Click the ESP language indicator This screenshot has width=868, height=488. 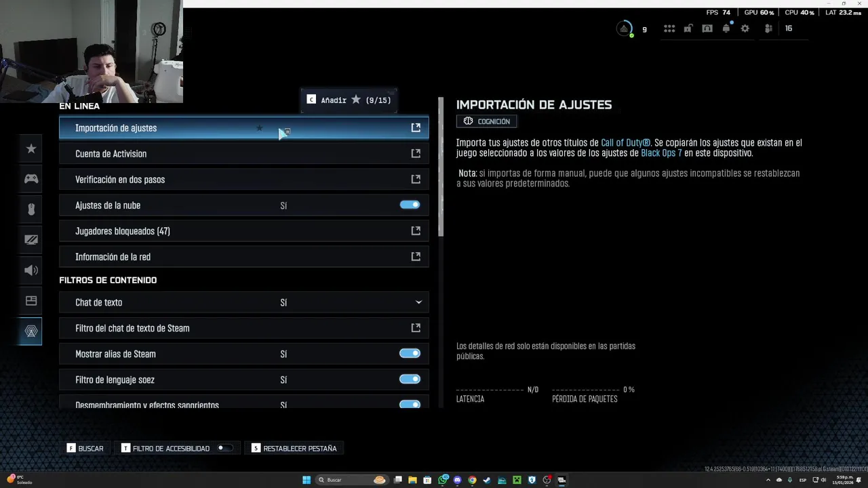coord(803,480)
